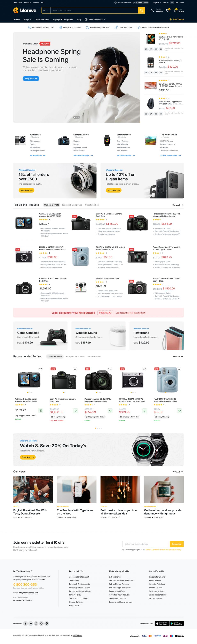Open Smartwatches in the main navigation

[42, 19]
